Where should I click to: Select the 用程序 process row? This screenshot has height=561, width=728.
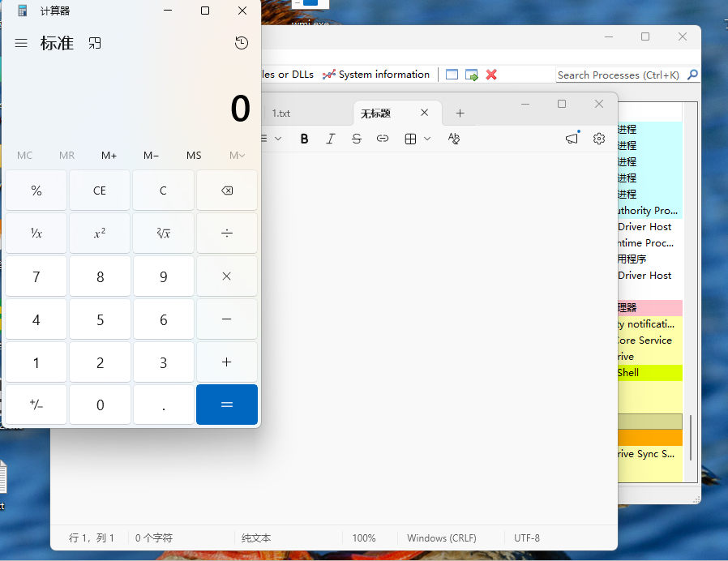pos(650,259)
